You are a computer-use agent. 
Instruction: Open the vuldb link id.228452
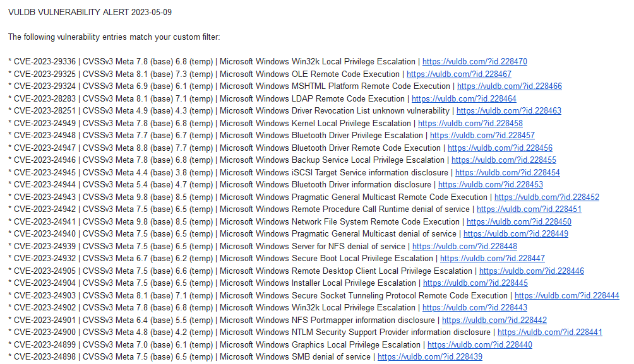click(x=547, y=197)
